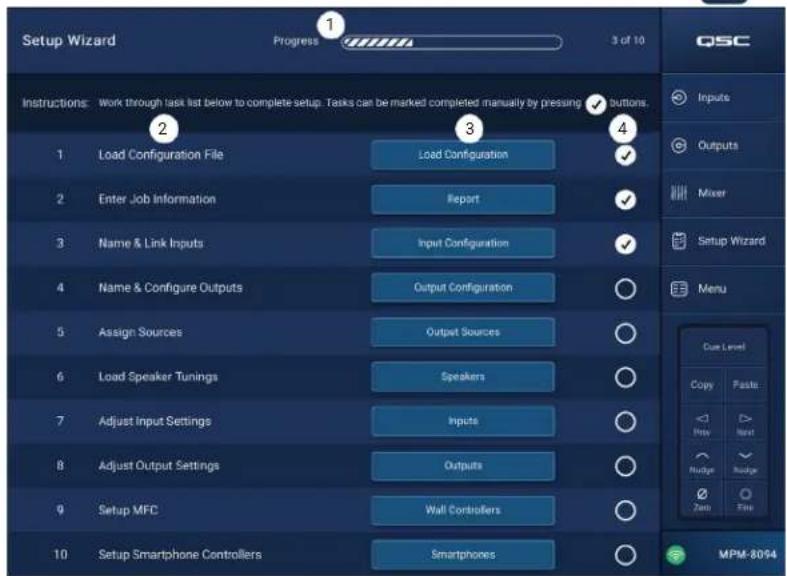This screenshot has width=787, height=576.
Task: Click the Paste button
Action: 745,385
